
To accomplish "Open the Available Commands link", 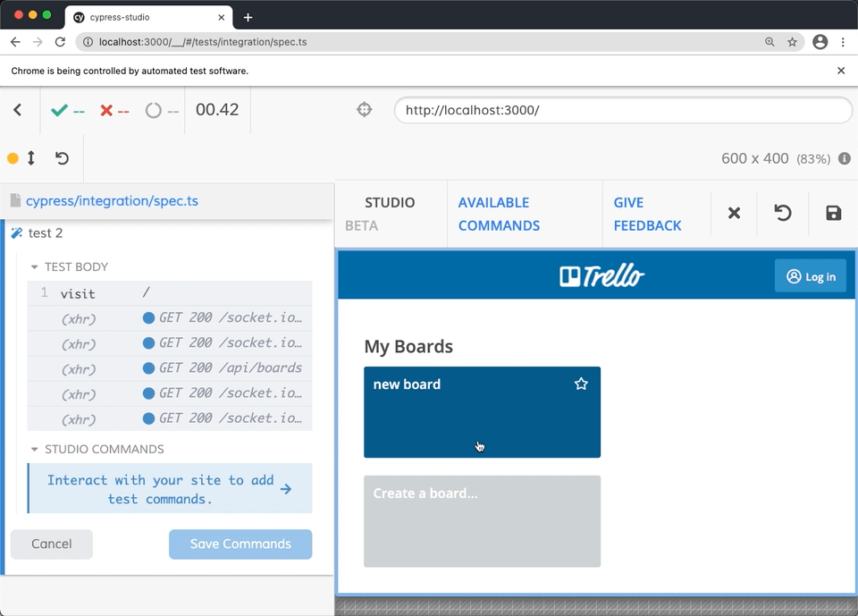I will (x=499, y=214).
